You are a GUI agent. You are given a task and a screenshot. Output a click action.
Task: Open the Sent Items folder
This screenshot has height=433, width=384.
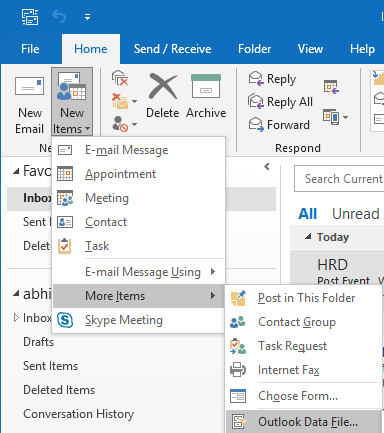click(x=50, y=366)
